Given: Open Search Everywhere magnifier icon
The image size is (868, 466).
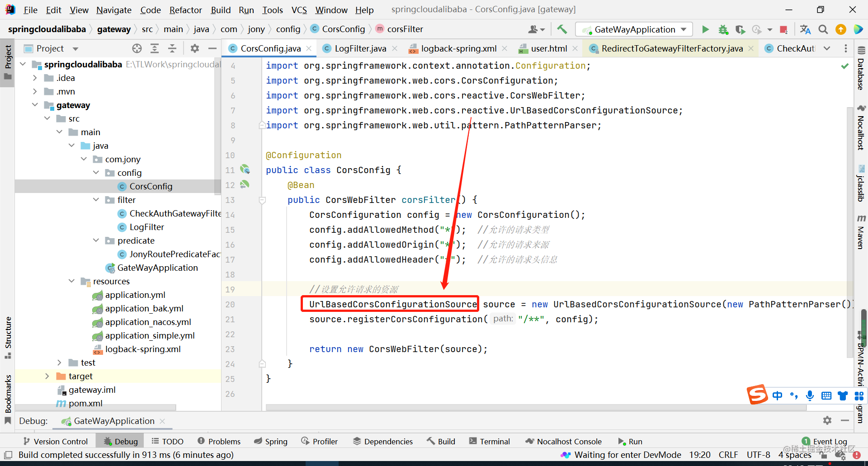Looking at the screenshot, I should (x=823, y=29).
